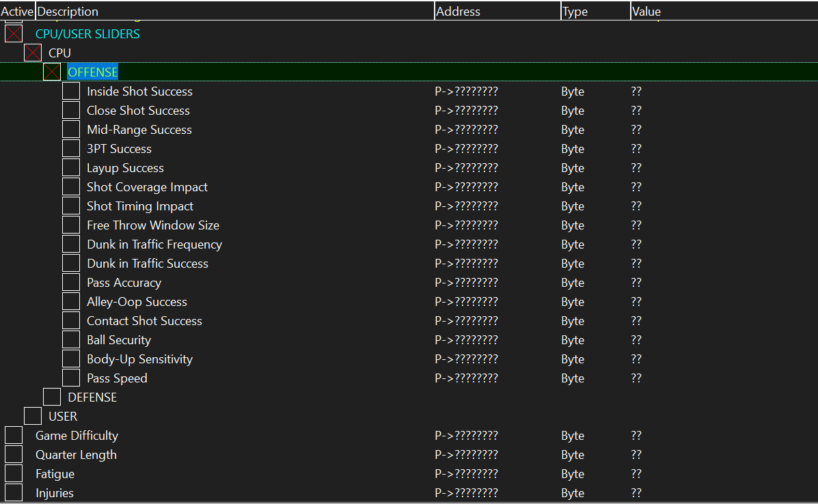Enable the Close Shot Success checkbox

pos(71,111)
